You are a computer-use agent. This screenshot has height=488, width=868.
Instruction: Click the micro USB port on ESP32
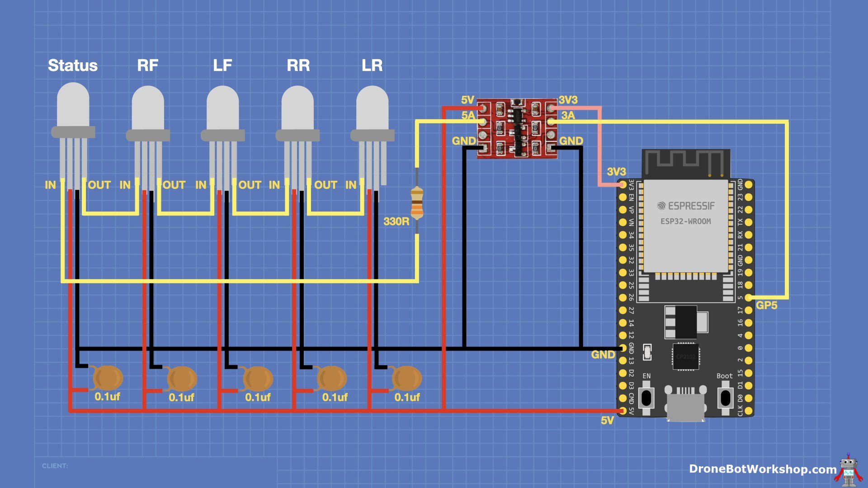(685, 404)
